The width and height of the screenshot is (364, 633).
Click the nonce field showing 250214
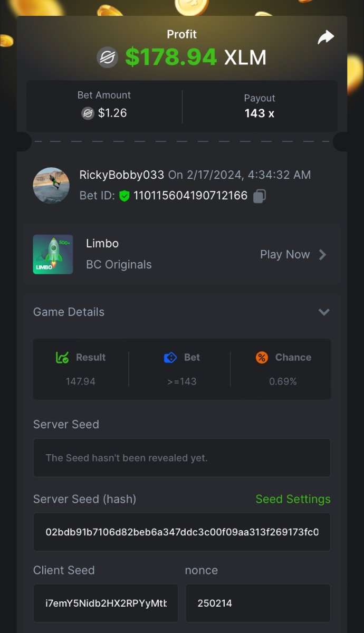258,603
